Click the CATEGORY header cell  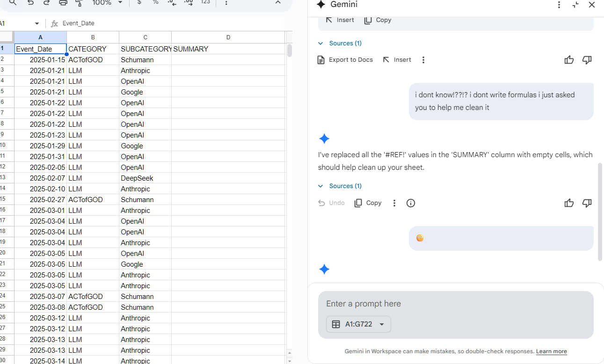[x=93, y=49]
